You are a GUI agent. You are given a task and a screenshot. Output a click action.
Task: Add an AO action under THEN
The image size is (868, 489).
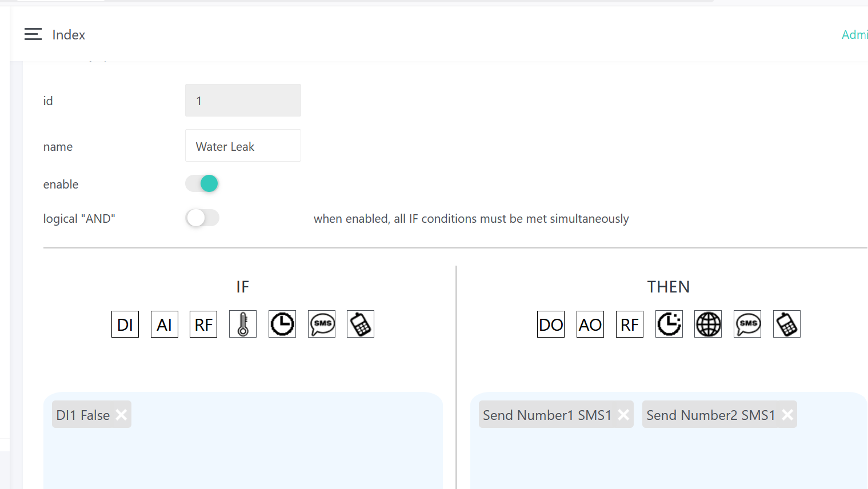click(590, 324)
